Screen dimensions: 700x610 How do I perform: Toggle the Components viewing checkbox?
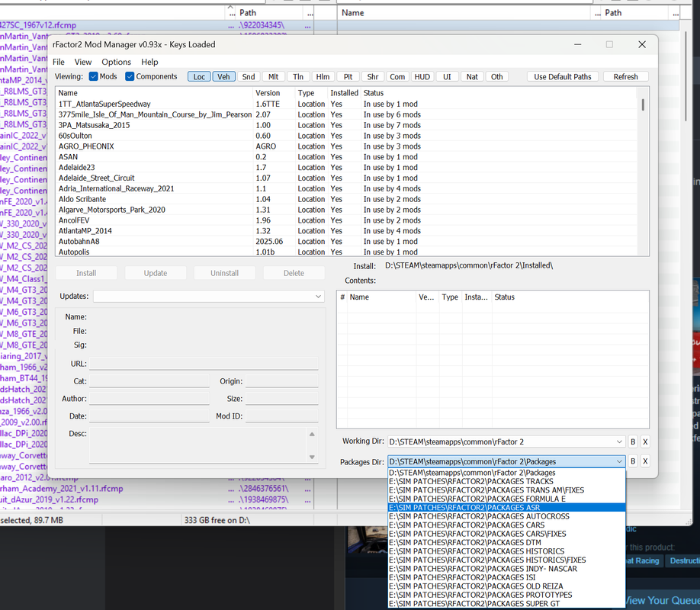coord(130,76)
